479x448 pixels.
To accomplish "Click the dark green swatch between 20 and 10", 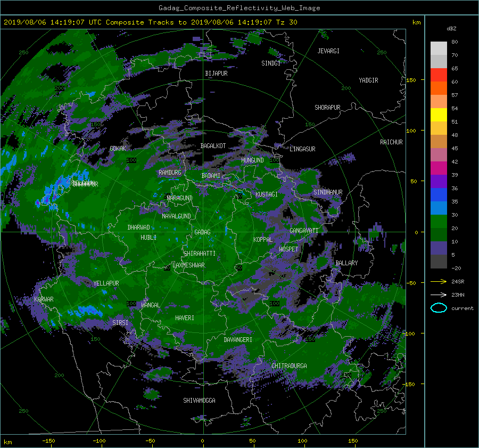I will [439, 234].
